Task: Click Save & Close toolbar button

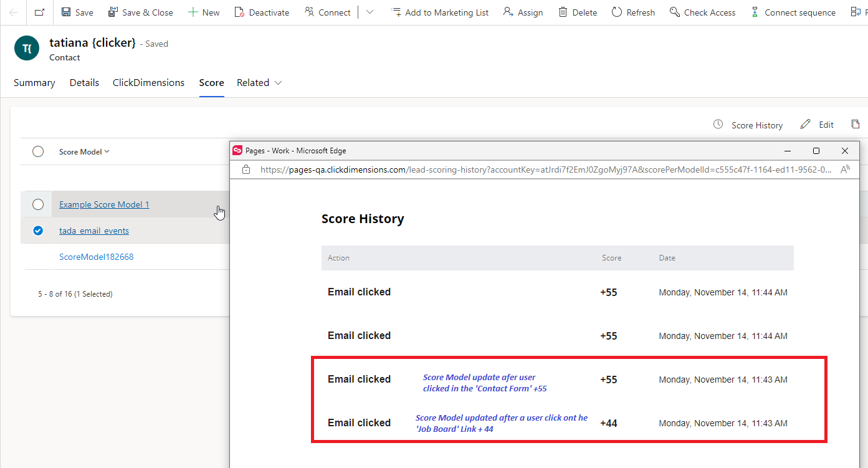Action: tap(140, 12)
